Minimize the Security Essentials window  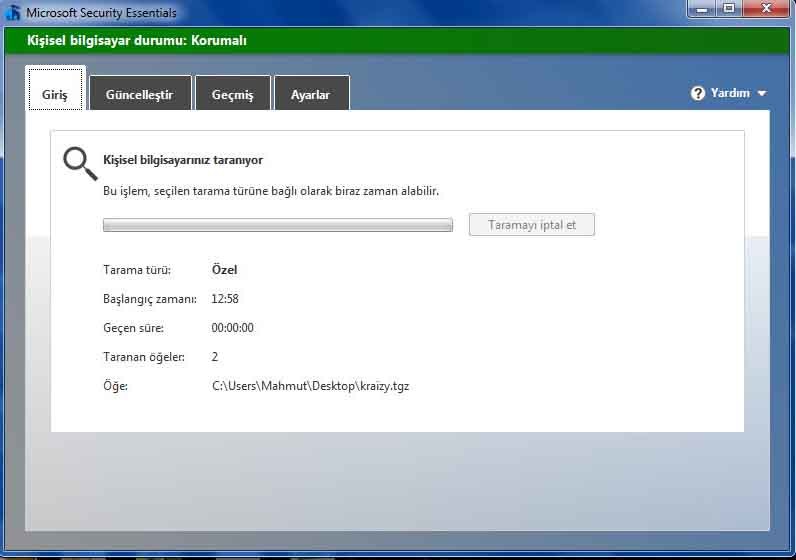[x=702, y=9]
